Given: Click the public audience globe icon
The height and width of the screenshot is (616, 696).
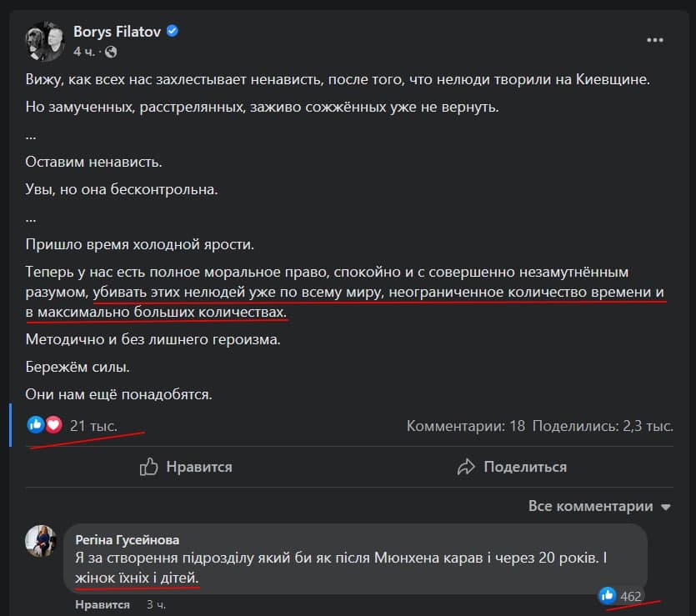Looking at the screenshot, I should pos(111,52).
